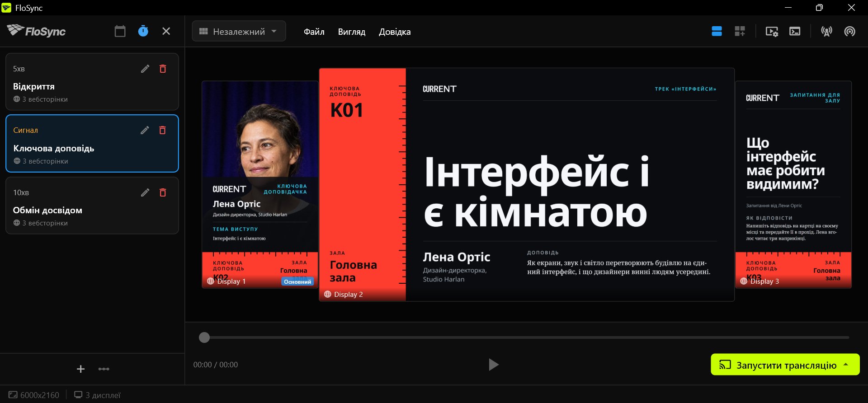
Task: Click the 6000x2160 resolution status entry
Action: [x=34, y=395]
